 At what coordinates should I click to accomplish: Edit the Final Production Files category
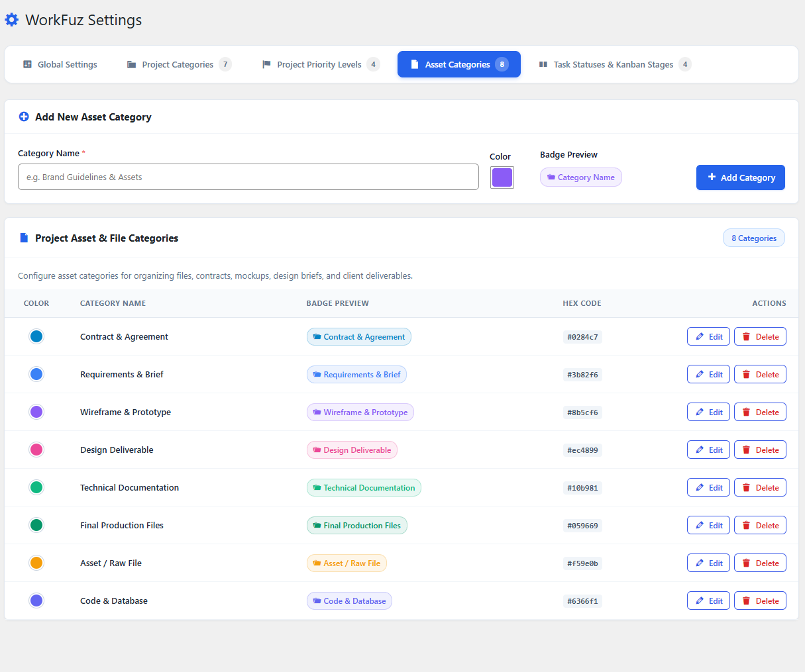pyautogui.click(x=709, y=525)
